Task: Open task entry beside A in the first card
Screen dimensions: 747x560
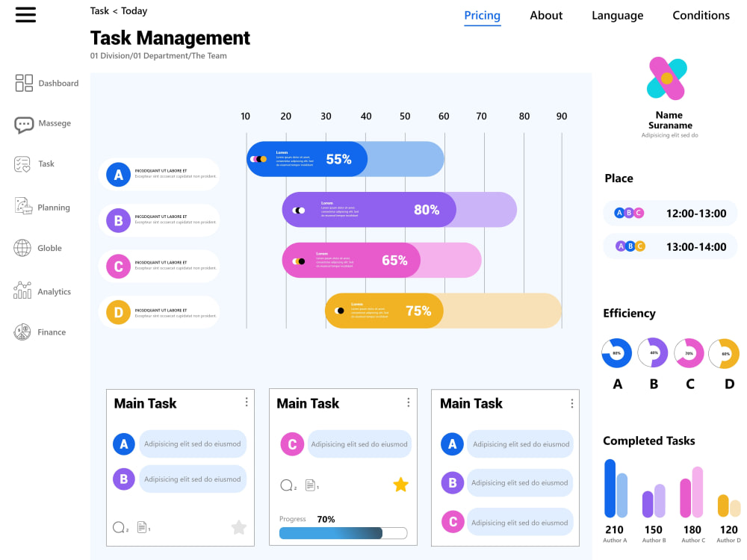Action: 193,444
